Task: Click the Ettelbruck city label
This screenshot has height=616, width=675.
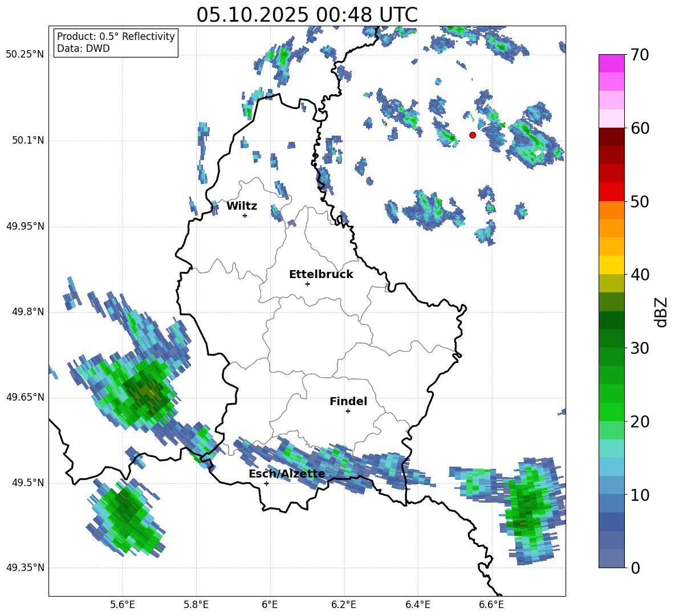Action: coord(321,275)
